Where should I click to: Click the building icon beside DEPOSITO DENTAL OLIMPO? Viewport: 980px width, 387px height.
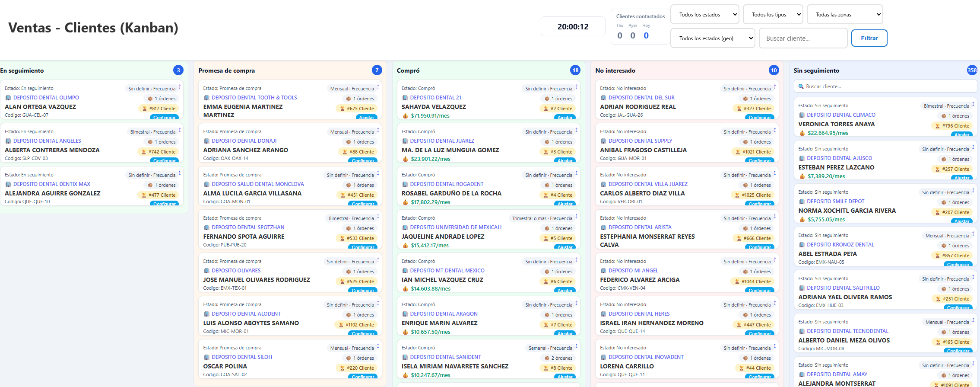point(8,98)
